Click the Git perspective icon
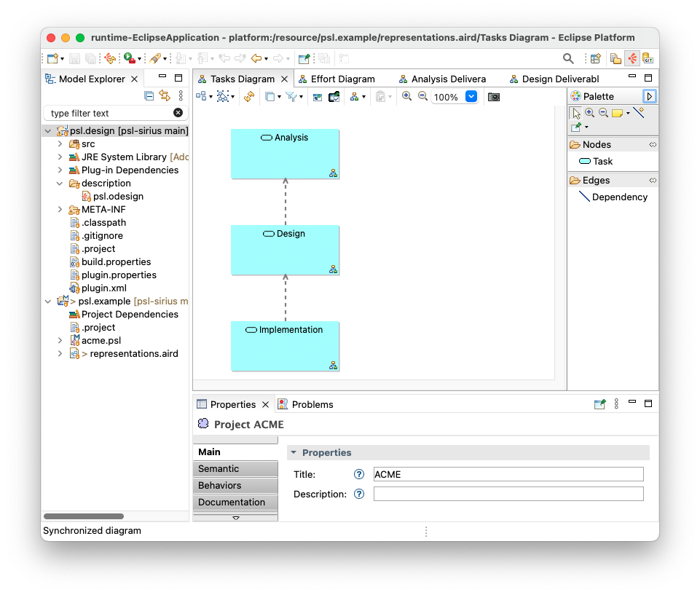Viewport: 700px width, 595px height. (x=648, y=59)
